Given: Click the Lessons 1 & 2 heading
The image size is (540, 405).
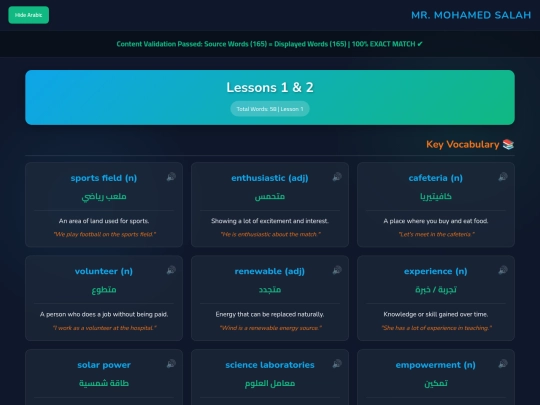Looking at the screenshot, I should click(x=270, y=87).
